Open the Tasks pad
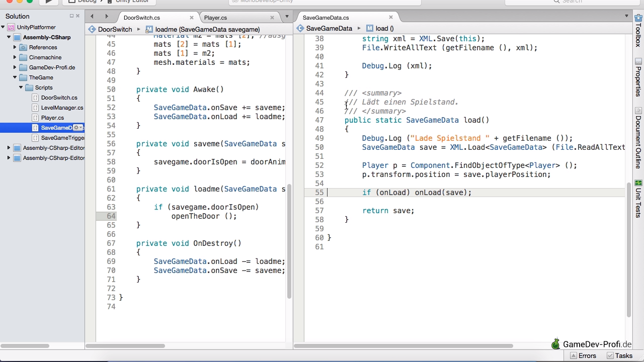Screen dimensions: 644x362 [x=619, y=355]
